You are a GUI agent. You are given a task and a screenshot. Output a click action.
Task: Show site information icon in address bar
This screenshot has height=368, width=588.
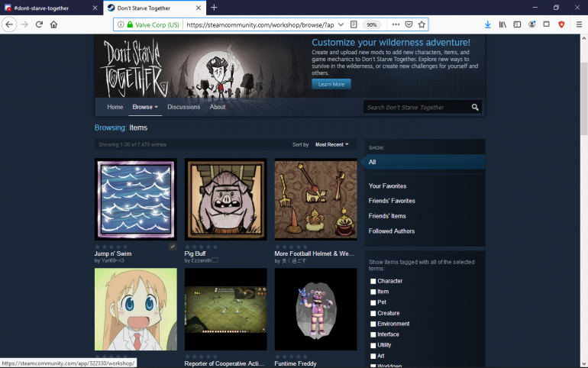[121, 24]
